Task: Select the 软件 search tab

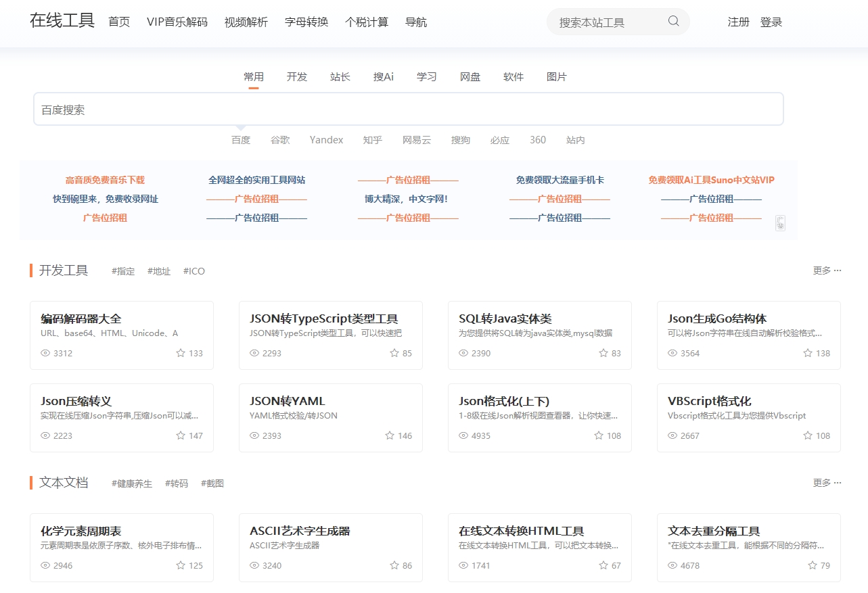Action: (513, 77)
